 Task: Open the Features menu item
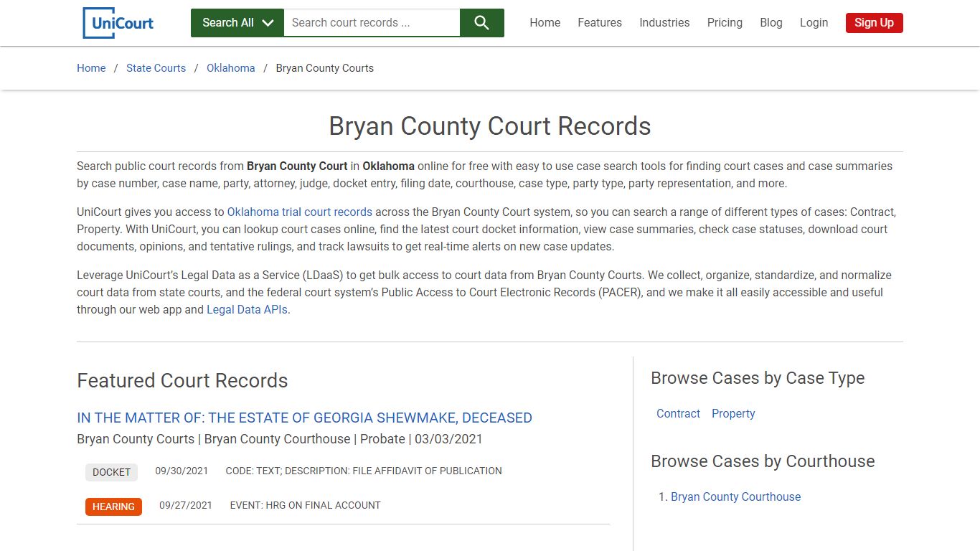click(600, 23)
